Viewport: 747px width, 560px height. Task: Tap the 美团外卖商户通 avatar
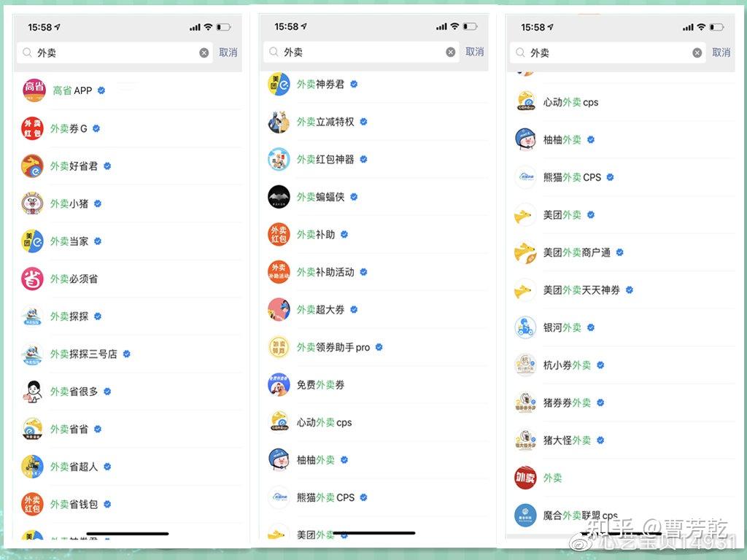525,252
